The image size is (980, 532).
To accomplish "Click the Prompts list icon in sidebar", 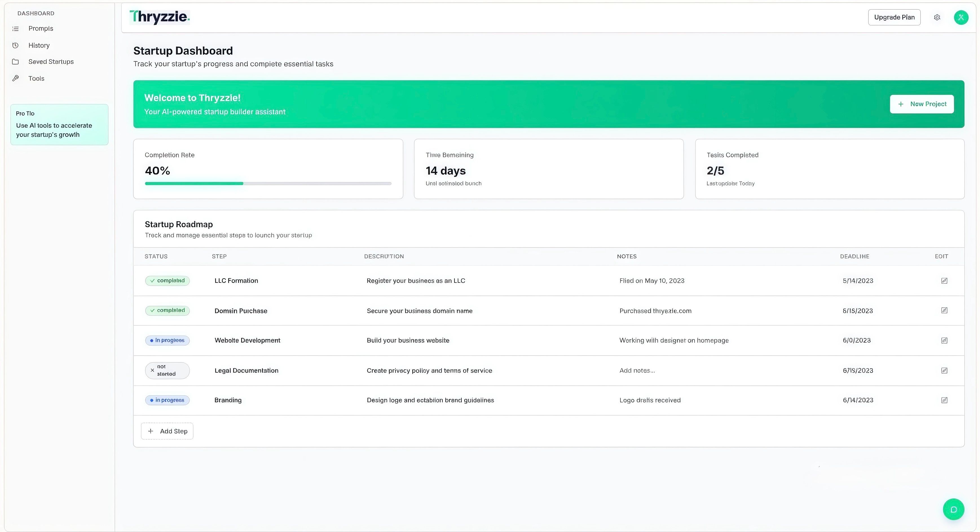I will pyautogui.click(x=16, y=29).
